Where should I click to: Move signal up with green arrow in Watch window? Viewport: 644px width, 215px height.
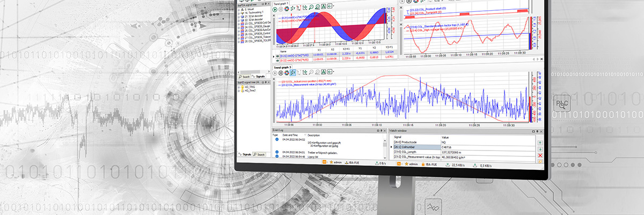click(x=540, y=142)
